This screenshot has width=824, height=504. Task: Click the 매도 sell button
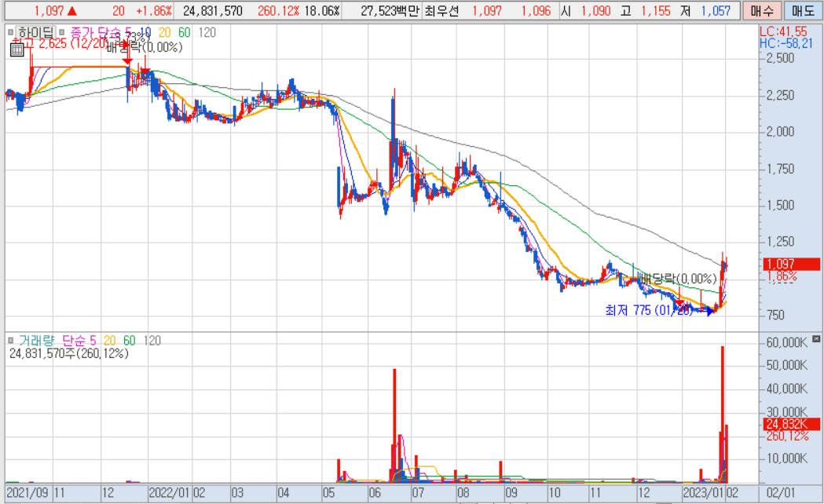(803, 10)
